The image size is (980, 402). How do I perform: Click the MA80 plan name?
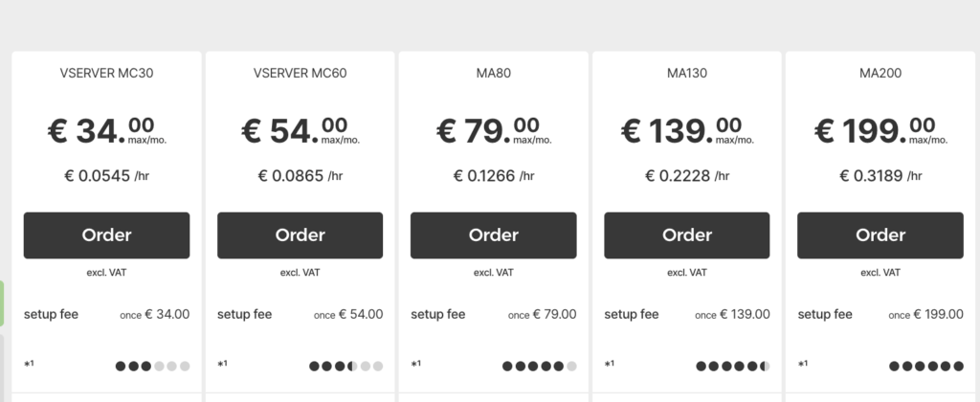click(x=493, y=73)
